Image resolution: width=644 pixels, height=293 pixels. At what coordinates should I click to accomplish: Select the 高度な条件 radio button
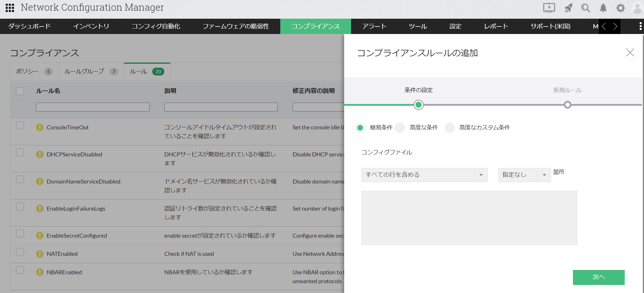[x=400, y=128]
